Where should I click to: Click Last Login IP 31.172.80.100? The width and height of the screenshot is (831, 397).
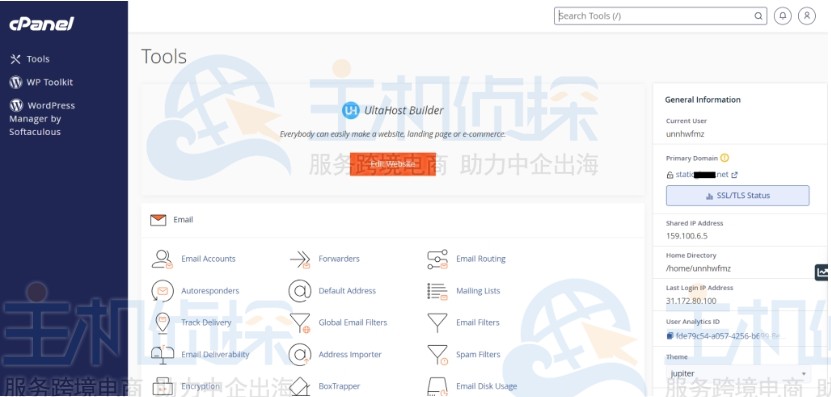coord(691,301)
